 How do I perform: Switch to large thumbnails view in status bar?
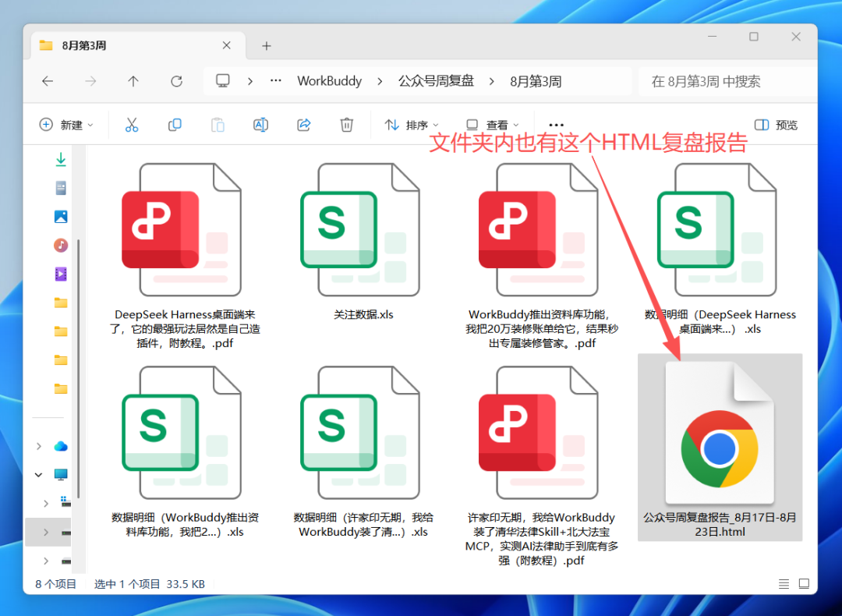point(804,584)
